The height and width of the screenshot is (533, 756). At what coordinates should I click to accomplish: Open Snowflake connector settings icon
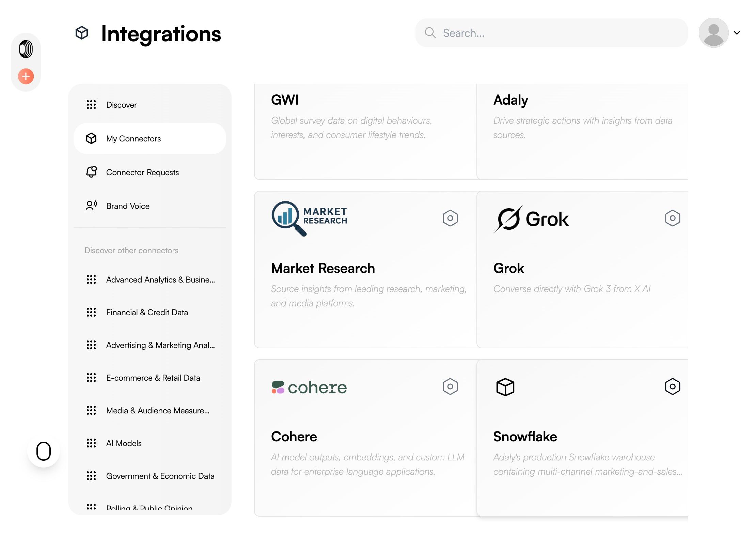[x=672, y=386]
